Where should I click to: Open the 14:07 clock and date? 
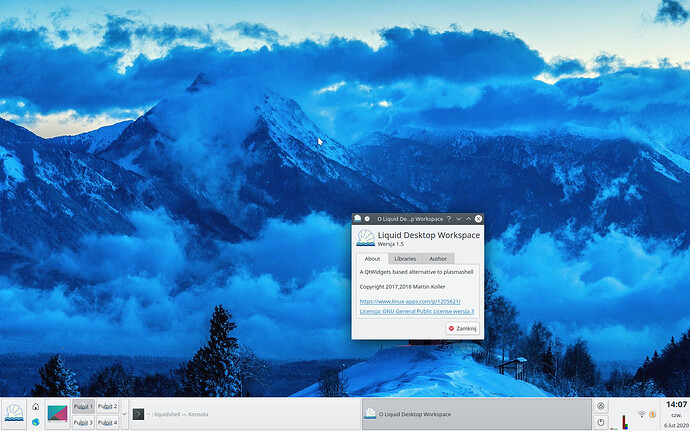click(676, 414)
